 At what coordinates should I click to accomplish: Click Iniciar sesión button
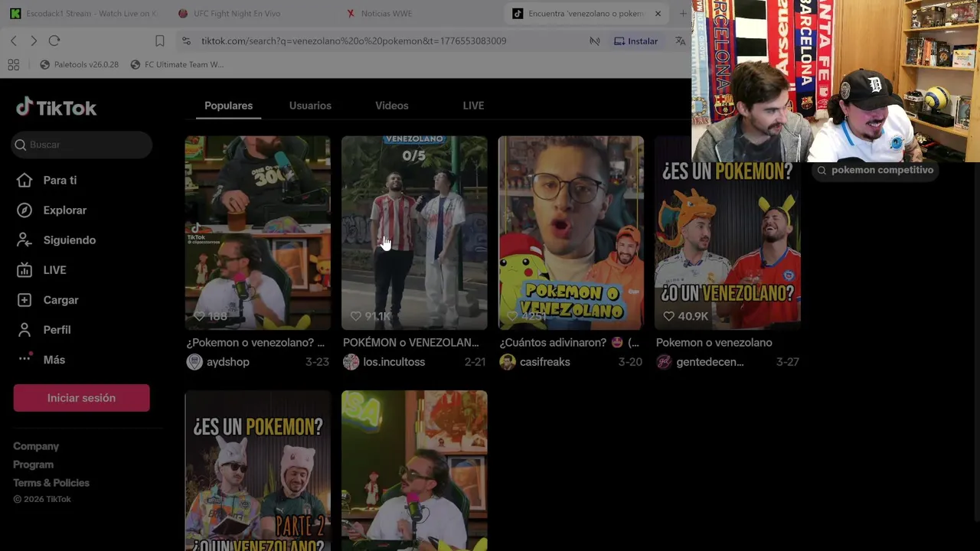point(81,398)
